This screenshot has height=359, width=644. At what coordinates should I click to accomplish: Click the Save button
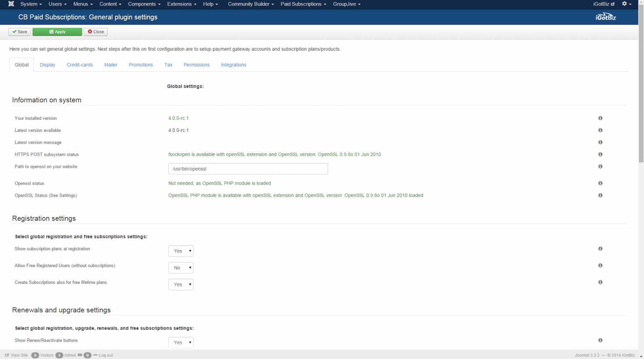[x=20, y=32]
